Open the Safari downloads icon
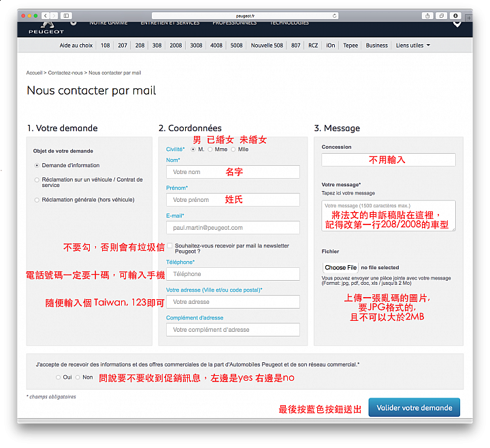 (x=455, y=16)
